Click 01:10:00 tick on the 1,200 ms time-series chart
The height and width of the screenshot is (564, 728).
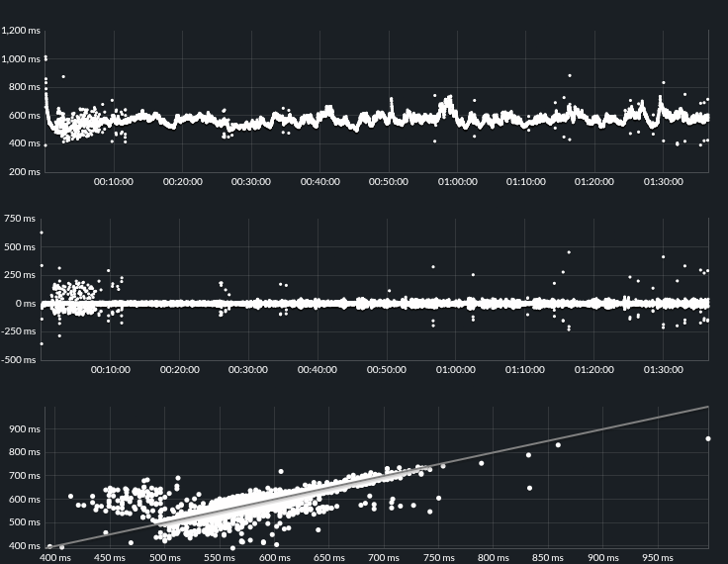point(525,182)
